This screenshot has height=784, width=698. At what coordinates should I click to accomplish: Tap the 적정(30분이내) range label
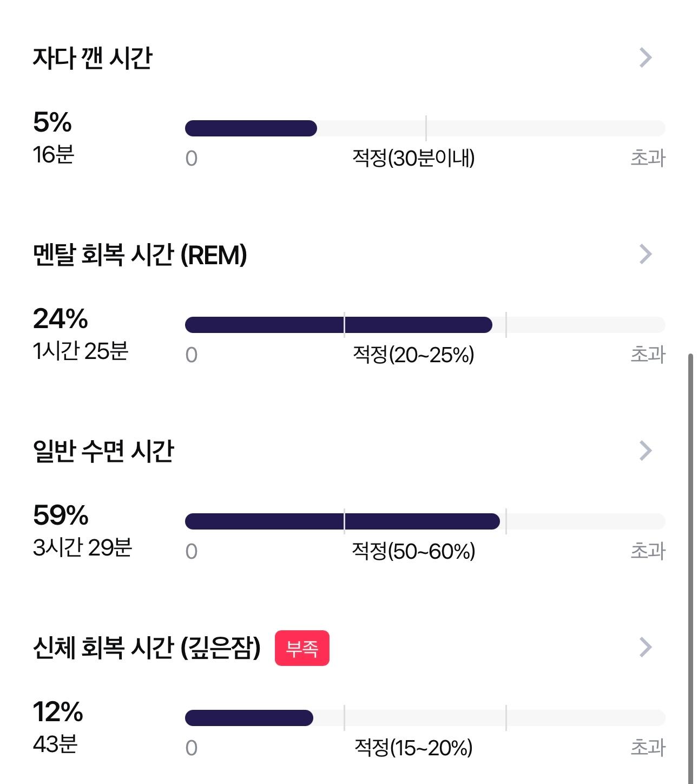pyautogui.click(x=413, y=159)
